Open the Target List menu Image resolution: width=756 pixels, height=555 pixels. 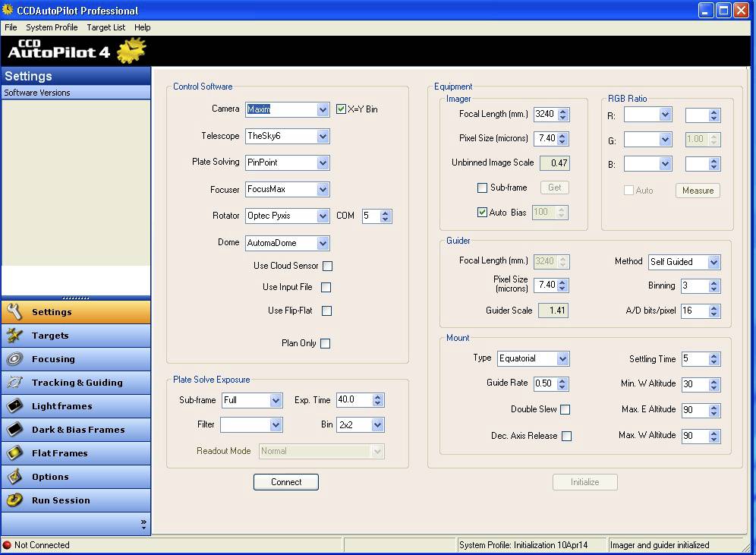tap(106, 27)
